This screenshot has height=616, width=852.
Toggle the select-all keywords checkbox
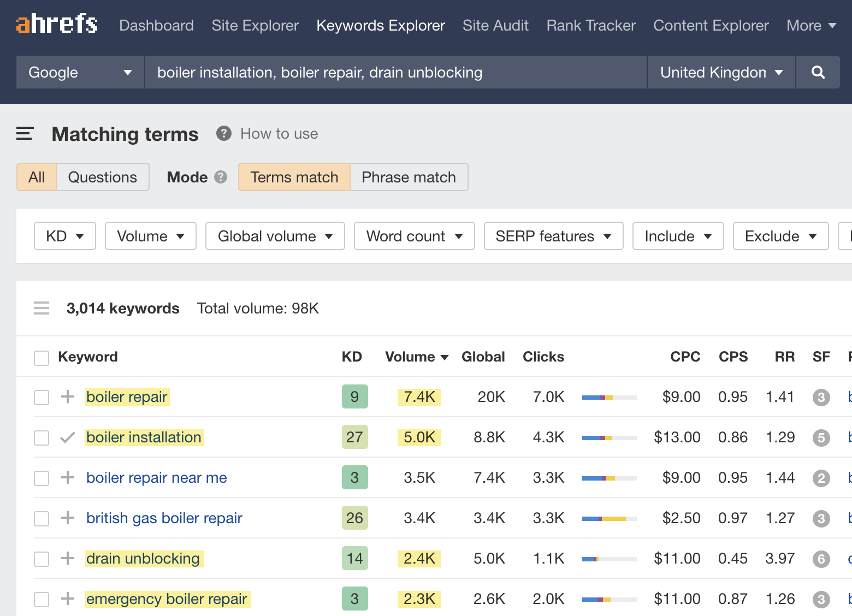click(x=41, y=357)
